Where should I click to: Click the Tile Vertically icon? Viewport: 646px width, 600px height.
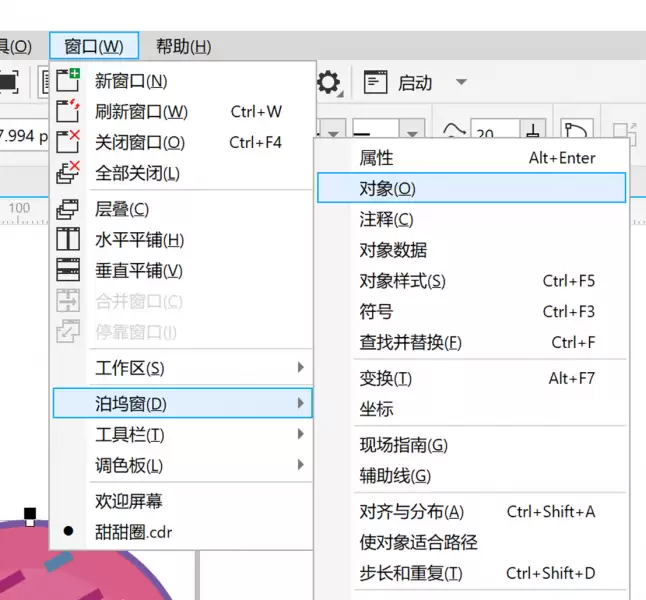(68, 270)
